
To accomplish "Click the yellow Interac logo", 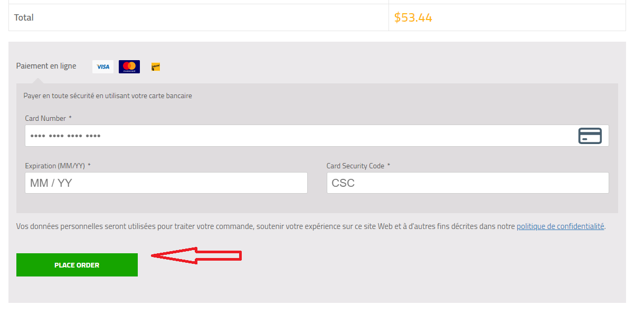I will (x=156, y=67).
